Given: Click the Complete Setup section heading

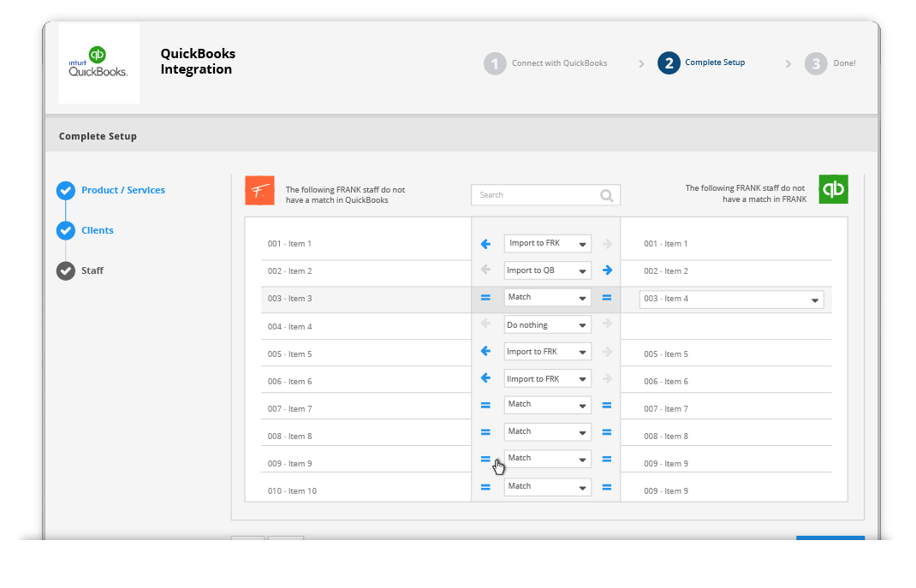Looking at the screenshot, I should tap(98, 136).
